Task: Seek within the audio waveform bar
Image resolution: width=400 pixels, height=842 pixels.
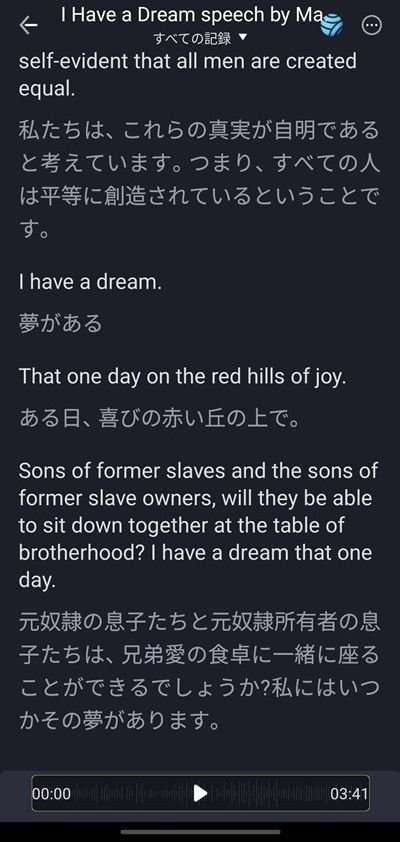Action: tap(200, 793)
